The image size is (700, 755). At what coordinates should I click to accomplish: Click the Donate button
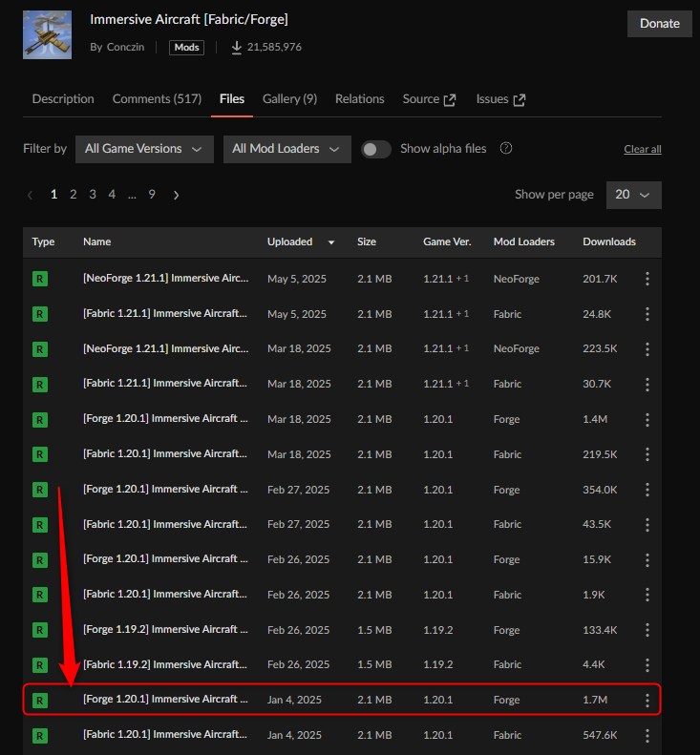tap(660, 24)
